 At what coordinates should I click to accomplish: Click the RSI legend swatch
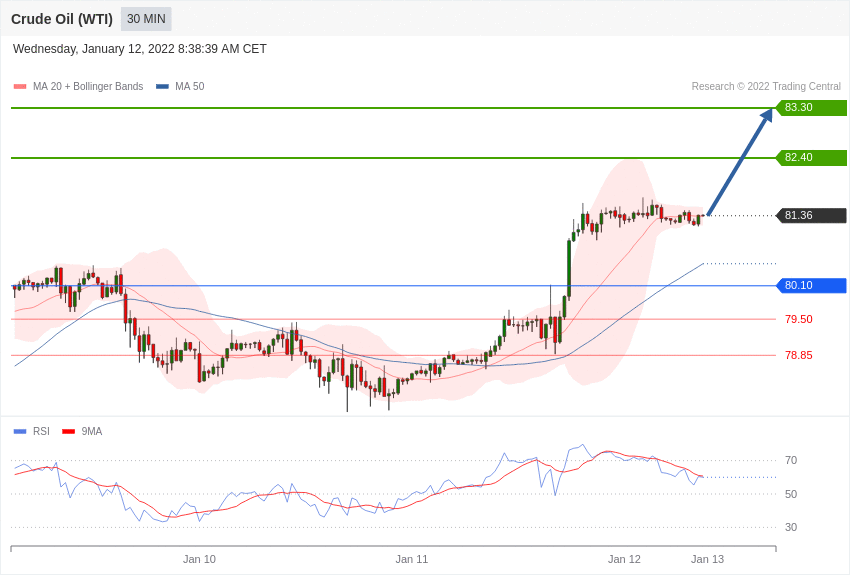coord(20,431)
